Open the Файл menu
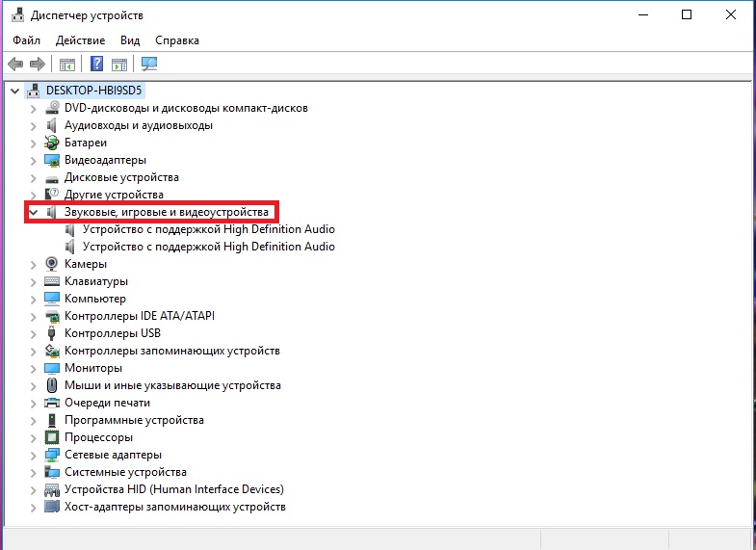 click(27, 40)
